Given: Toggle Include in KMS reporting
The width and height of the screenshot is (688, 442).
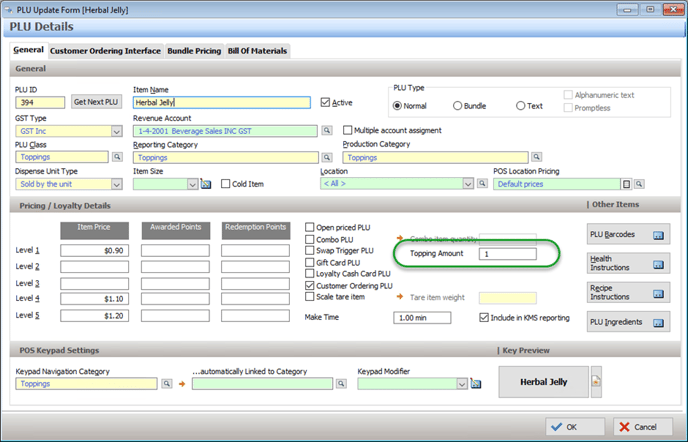Looking at the screenshot, I should click(x=484, y=317).
